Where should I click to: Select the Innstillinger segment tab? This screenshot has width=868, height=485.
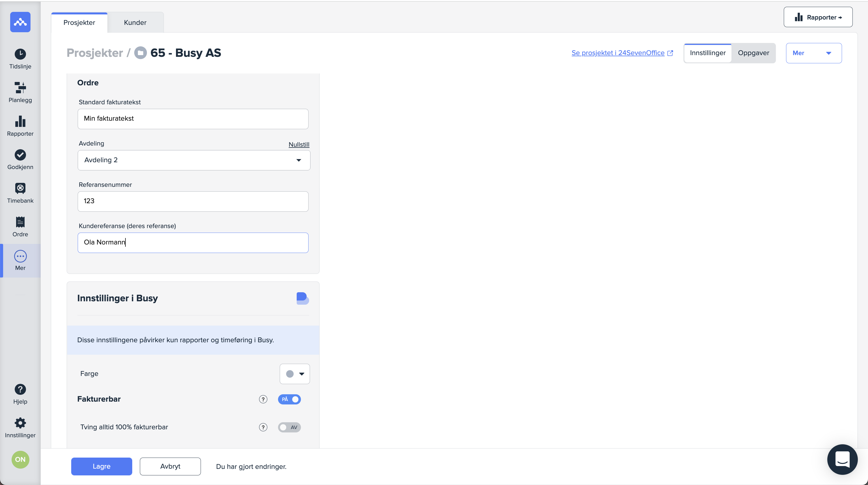click(708, 53)
